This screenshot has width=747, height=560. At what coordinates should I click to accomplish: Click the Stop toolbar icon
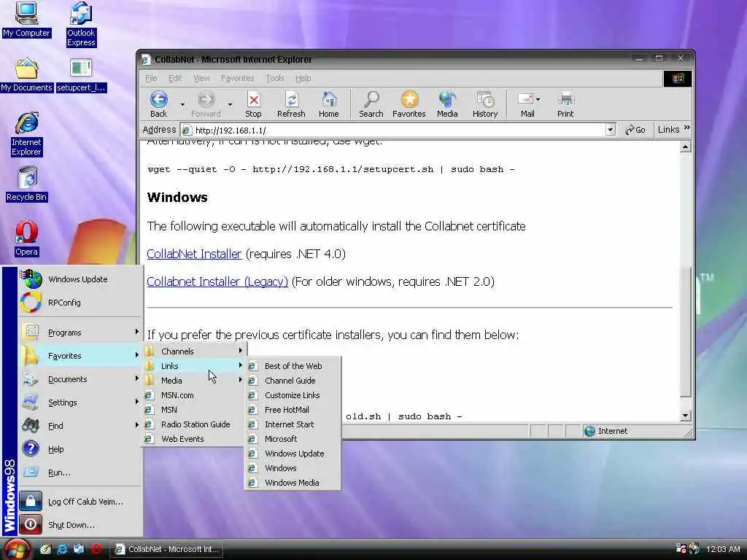pos(253,104)
